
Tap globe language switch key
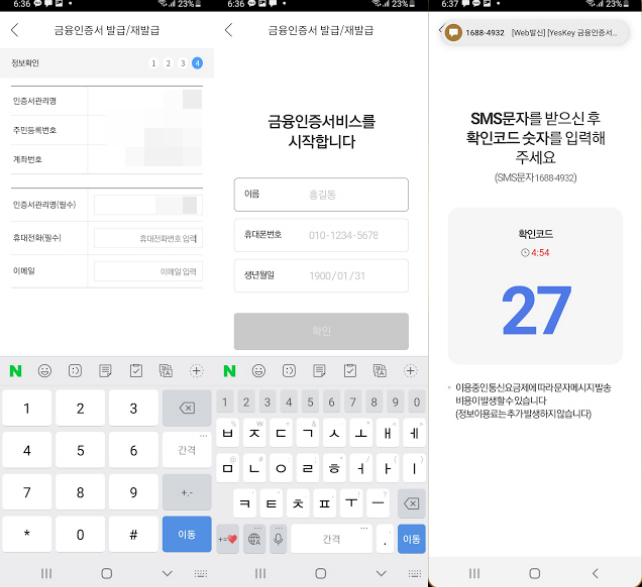tap(254, 539)
